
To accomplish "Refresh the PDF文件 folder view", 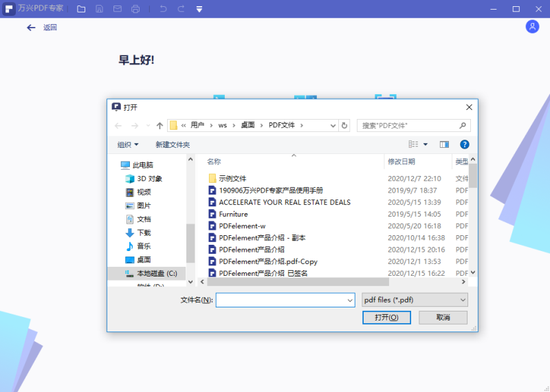I will [344, 126].
